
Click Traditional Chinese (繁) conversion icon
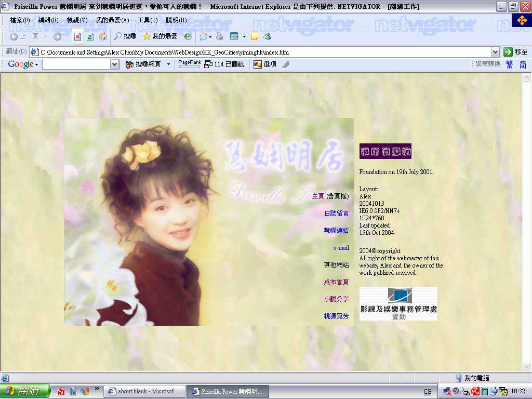tap(509, 64)
